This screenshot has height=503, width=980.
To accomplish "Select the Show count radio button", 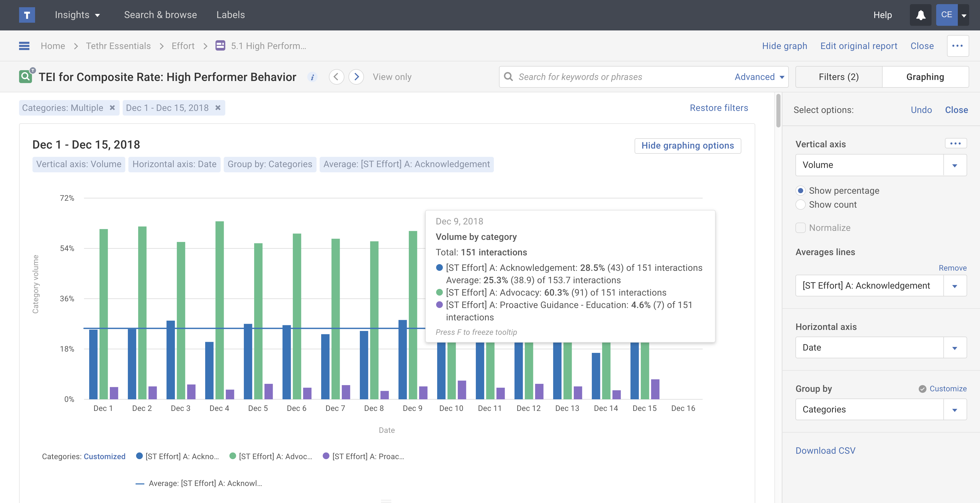I will coord(800,205).
